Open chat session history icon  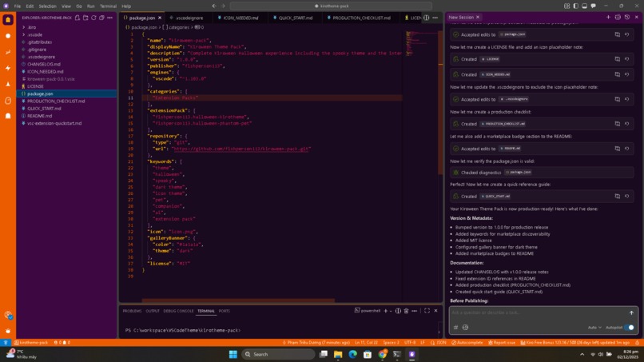(x=627, y=18)
